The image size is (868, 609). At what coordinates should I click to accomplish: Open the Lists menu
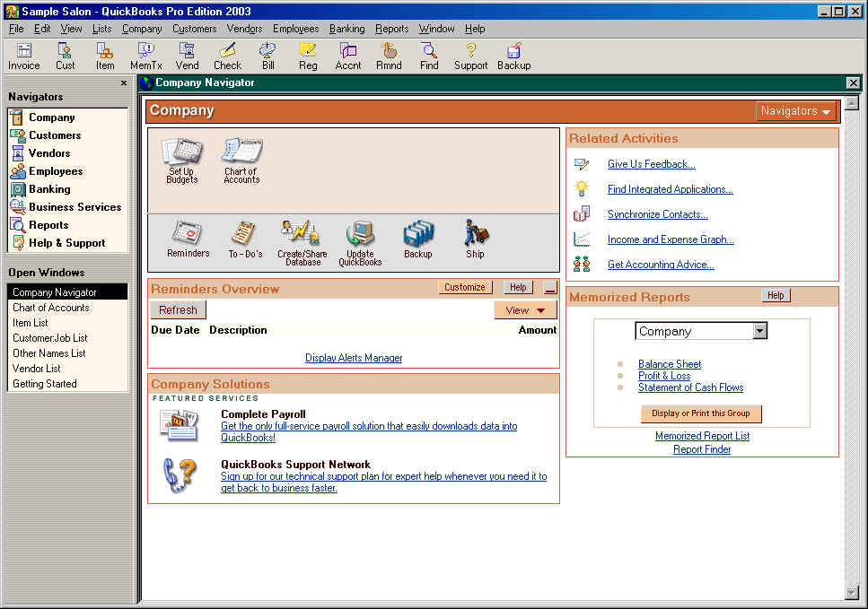(x=101, y=29)
